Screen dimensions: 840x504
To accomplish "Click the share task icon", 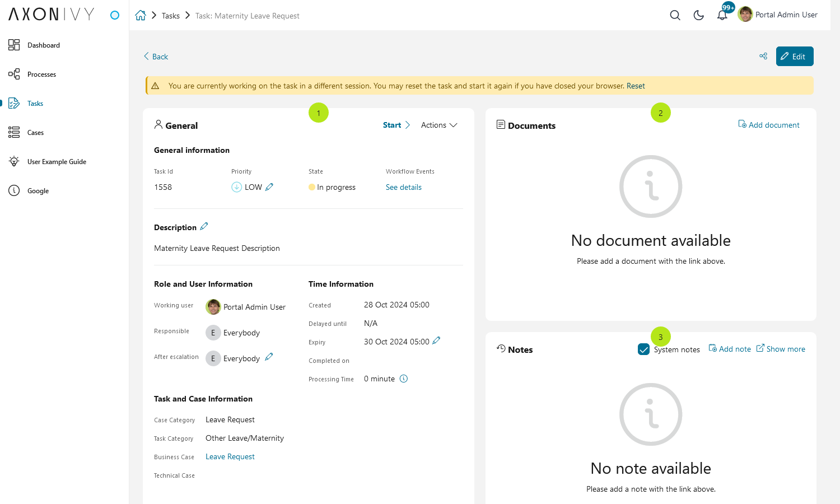I will [x=763, y=56].
